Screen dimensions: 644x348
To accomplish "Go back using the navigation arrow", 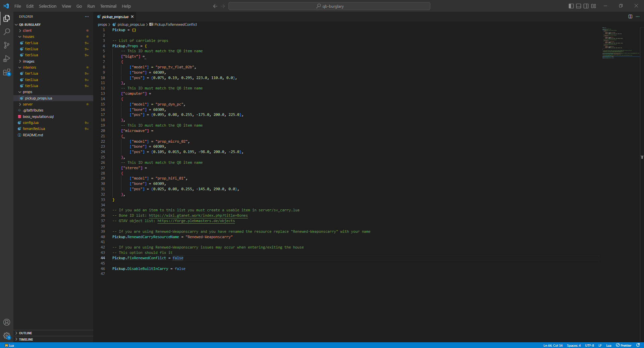I will [215, 6].
